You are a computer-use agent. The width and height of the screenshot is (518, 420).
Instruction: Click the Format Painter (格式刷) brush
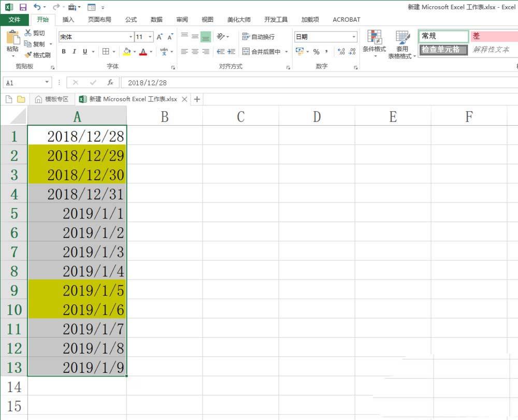point(38,55)
